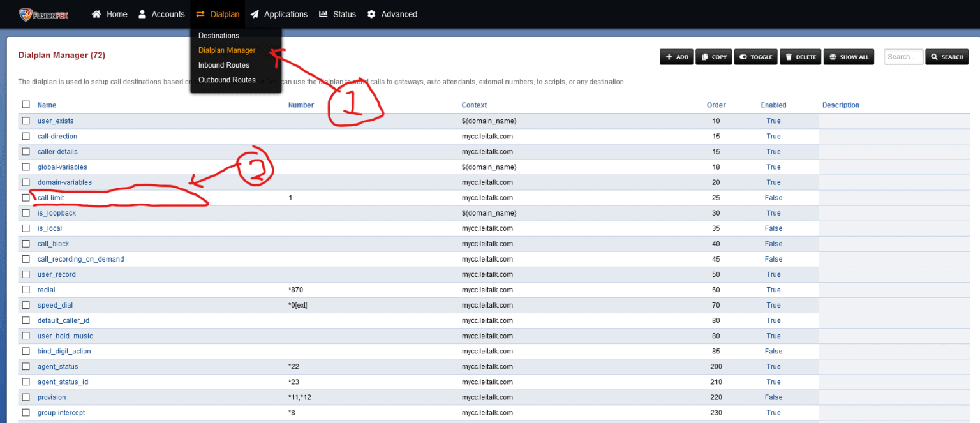Click the SHOW ALL button
Viewport: 980px width, 423px height.
pyautogui.click(x=849, y=57)
